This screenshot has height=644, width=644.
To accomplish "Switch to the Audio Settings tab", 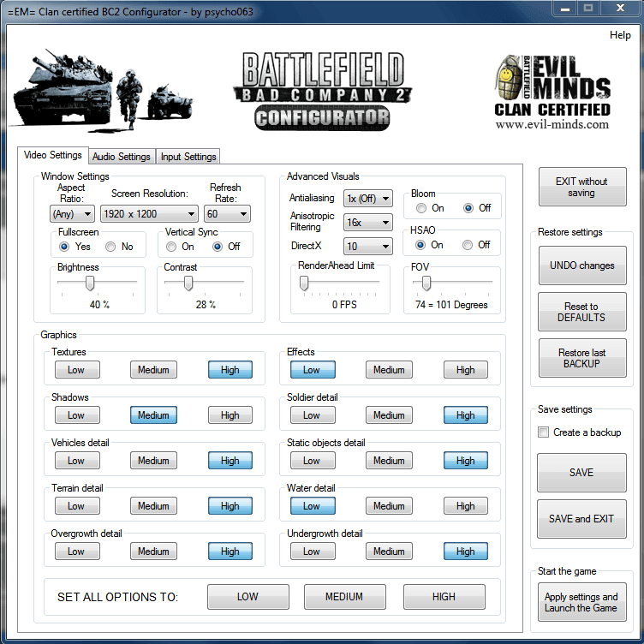I will (122, 157).
